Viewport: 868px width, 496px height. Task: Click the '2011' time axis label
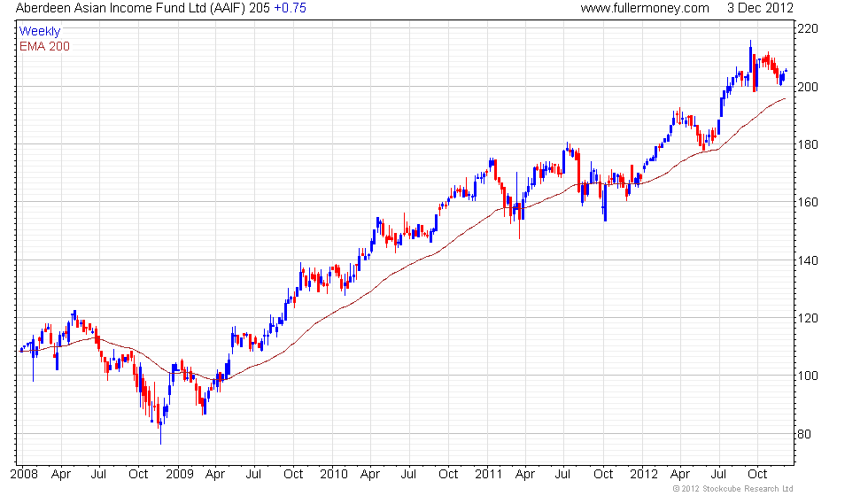(489, 475)
